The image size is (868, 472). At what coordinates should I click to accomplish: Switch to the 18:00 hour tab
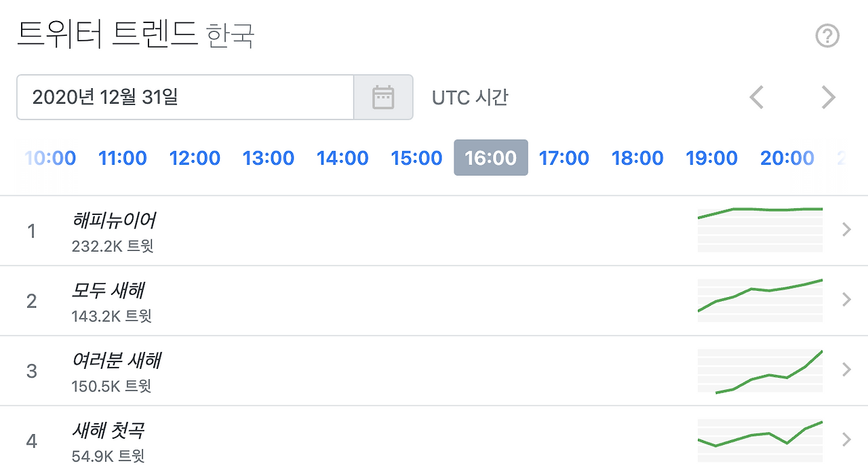click(x=637, y=158)
